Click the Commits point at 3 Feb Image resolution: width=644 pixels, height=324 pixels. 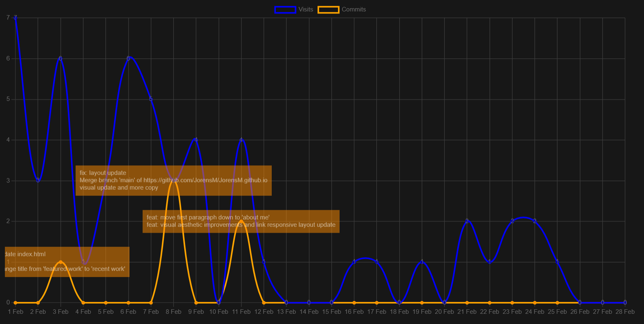(x=60, y=262)
